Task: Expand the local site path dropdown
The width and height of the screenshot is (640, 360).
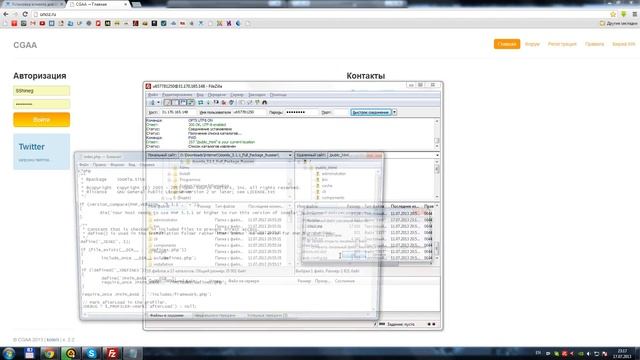Action: tap(290, 155)
